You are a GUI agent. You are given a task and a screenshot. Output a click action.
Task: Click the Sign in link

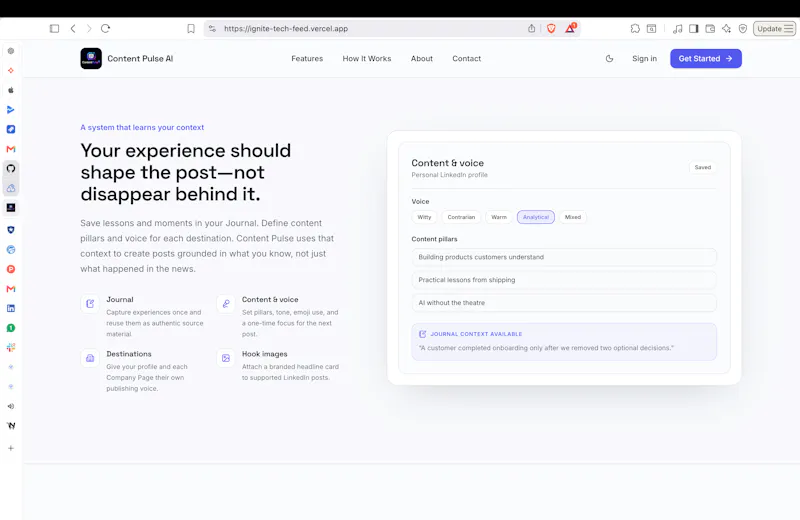tap(644, 59)
